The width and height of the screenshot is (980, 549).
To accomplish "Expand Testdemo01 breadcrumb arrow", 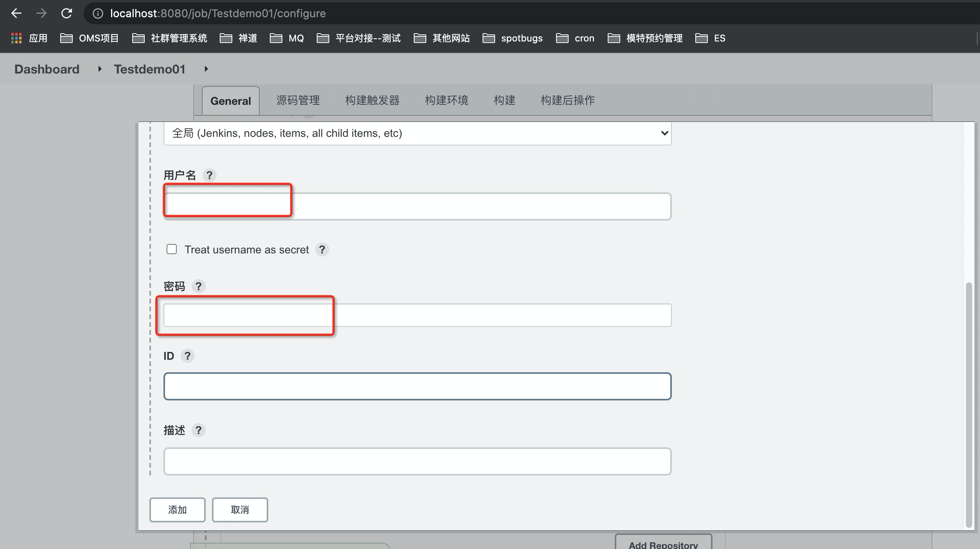I will (206, 69).
